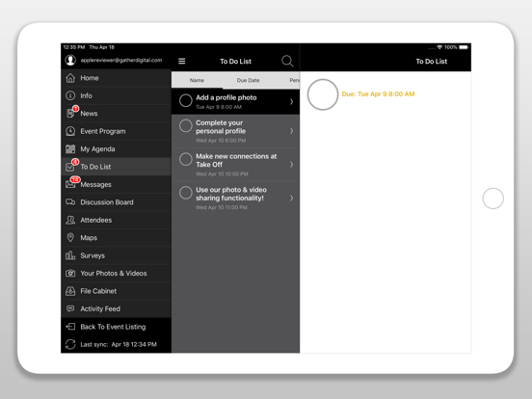Open the Activity Feed speech icon
The image size is (532, 399).
pyautogui.click(x=70, y=308)
